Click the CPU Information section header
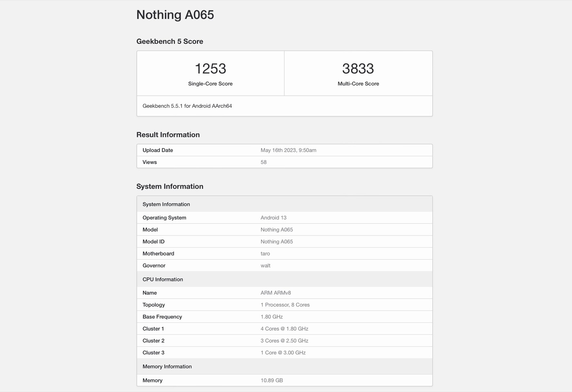 (163, 279)
